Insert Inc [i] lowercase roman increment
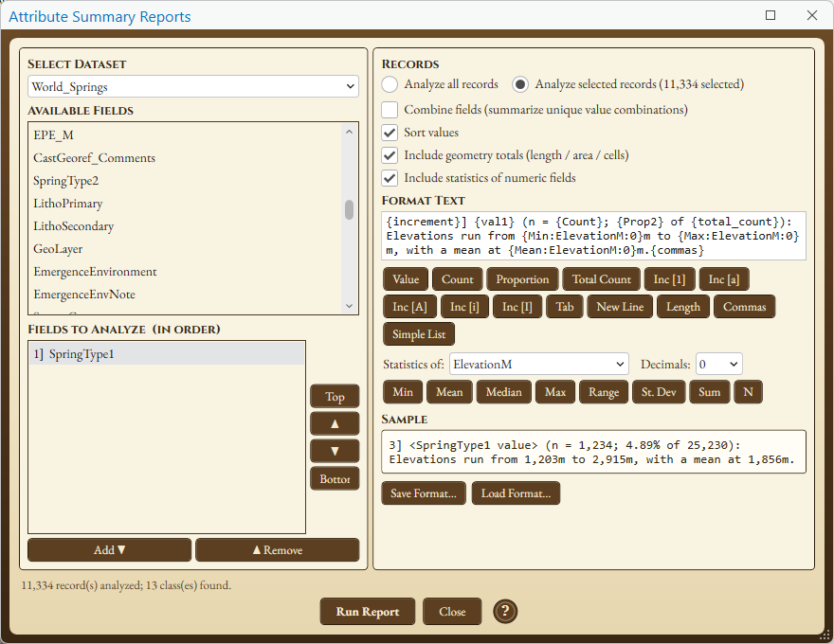 point(464,307)
